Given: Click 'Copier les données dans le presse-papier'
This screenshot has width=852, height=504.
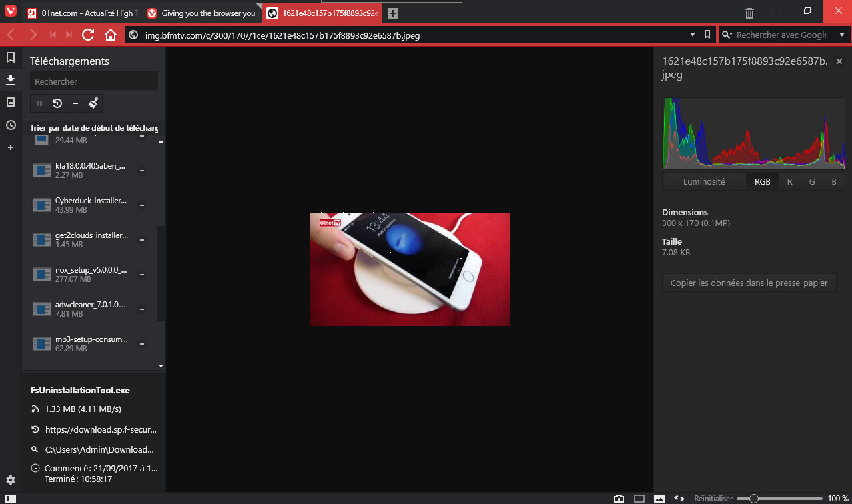Looking at the screenshot, I should point(749,283).
